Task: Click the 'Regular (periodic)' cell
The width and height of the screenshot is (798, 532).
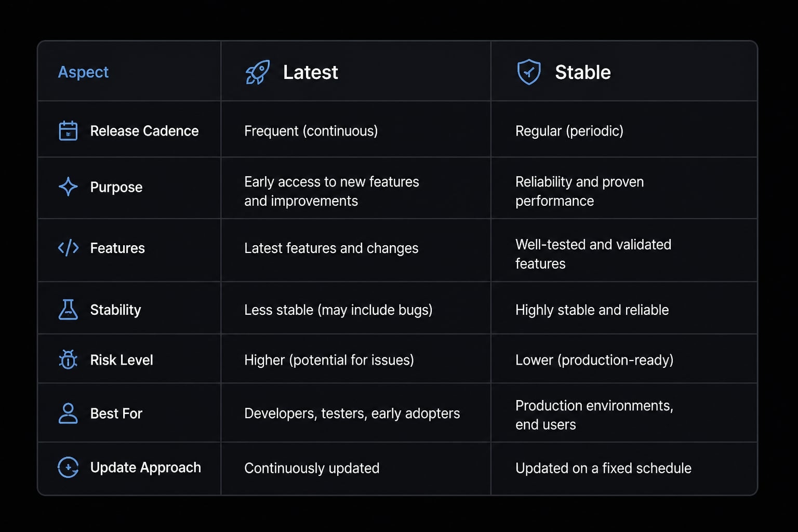Action: coord(569,131)
